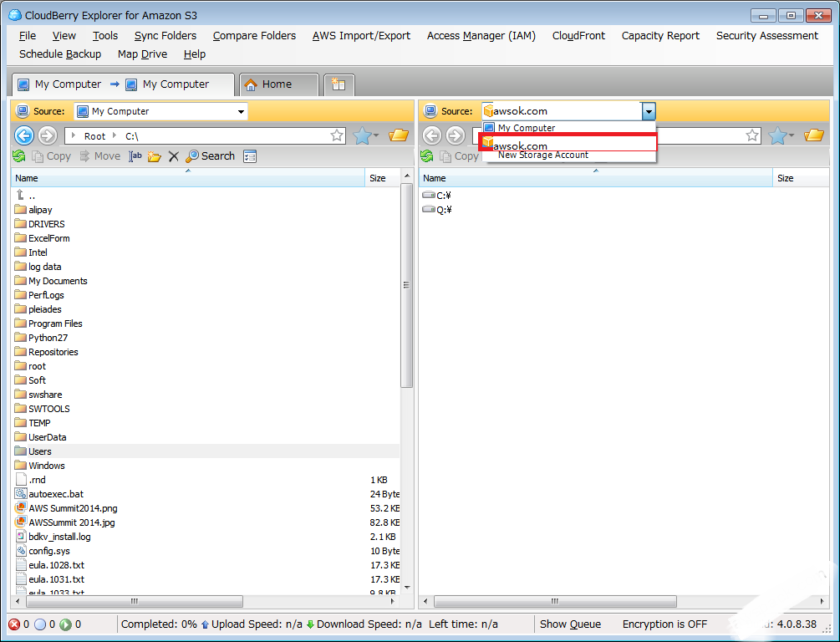Click the left pane refresh icon

(19, 156)
